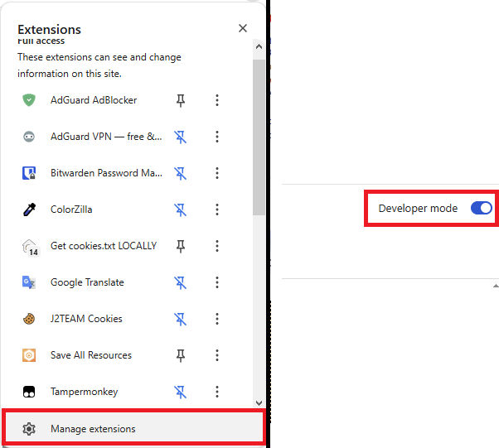Image resolution: width=499 pixels, height=448 pixels.
Task: Pin AdGuard AdBlocker to toolbar
Action: click(x=181, y=100)
